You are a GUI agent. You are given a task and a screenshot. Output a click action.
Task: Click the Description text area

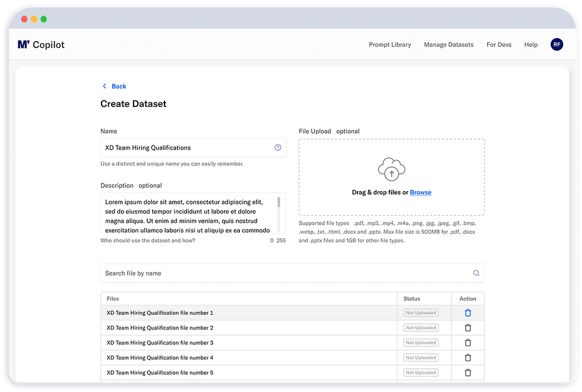193,213
